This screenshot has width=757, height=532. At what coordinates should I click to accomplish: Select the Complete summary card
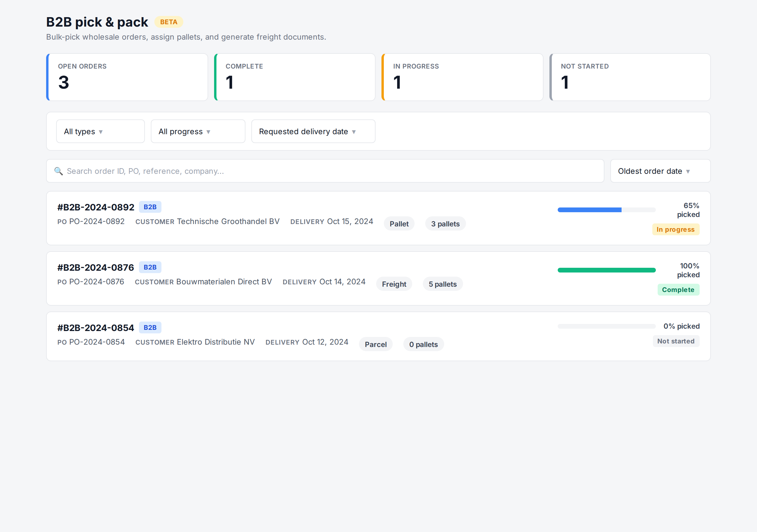coord(295,77)
